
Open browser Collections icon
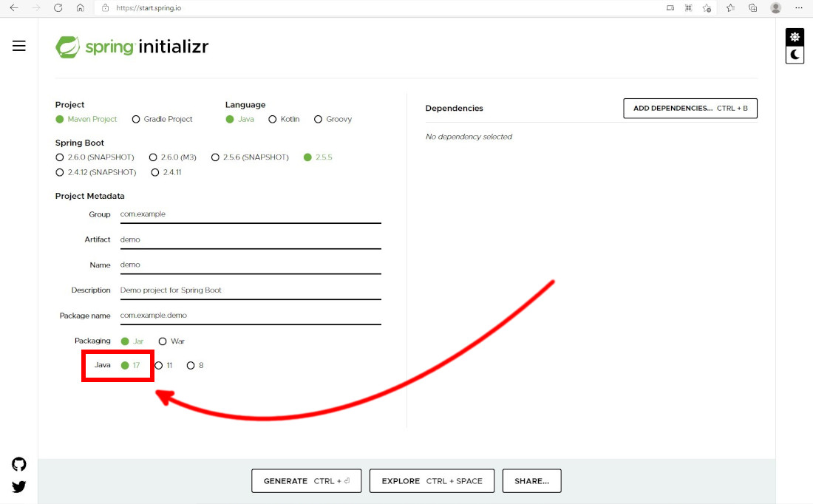(752, 7)
